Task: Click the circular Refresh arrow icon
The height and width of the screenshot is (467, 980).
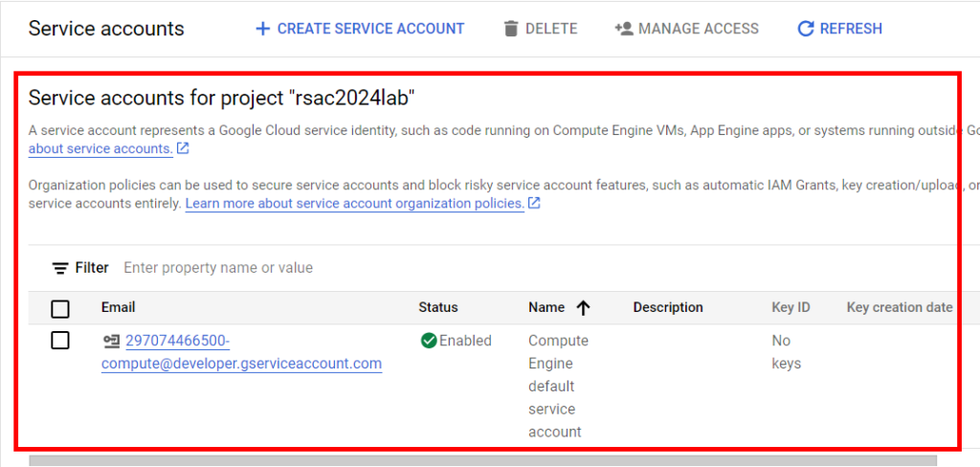Action: [x=806, y=29]
